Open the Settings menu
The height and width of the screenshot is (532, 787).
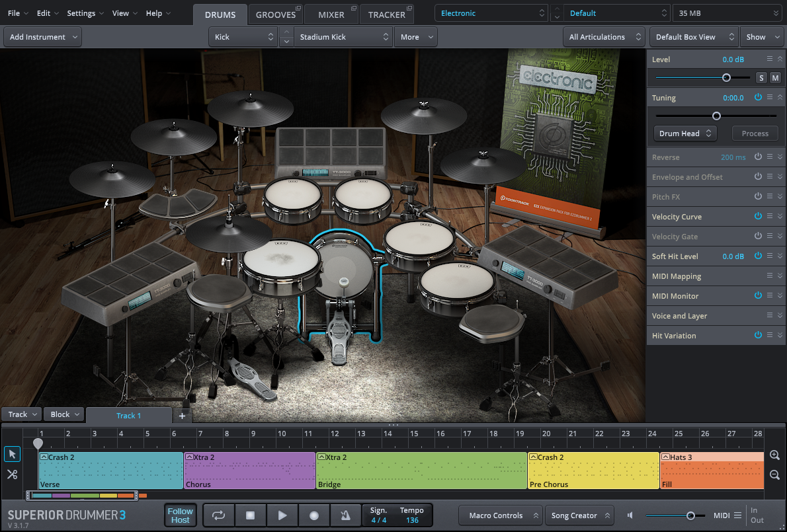click(x=81, y=13)
